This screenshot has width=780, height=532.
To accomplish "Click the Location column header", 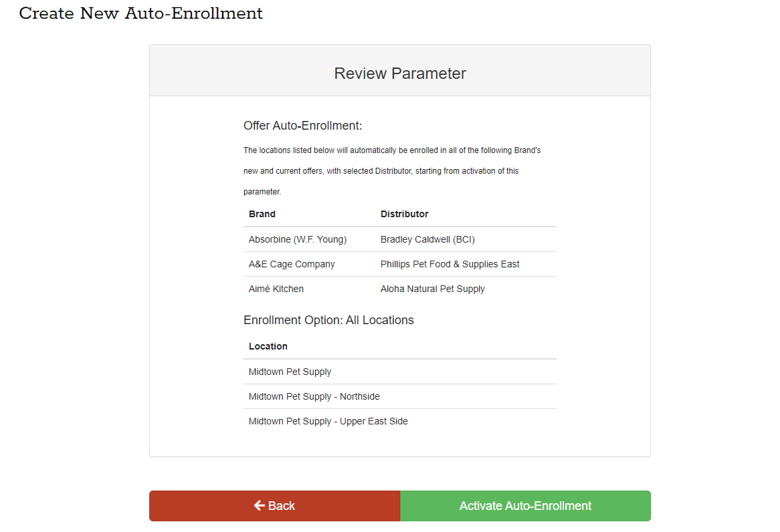I will (268, 346).
